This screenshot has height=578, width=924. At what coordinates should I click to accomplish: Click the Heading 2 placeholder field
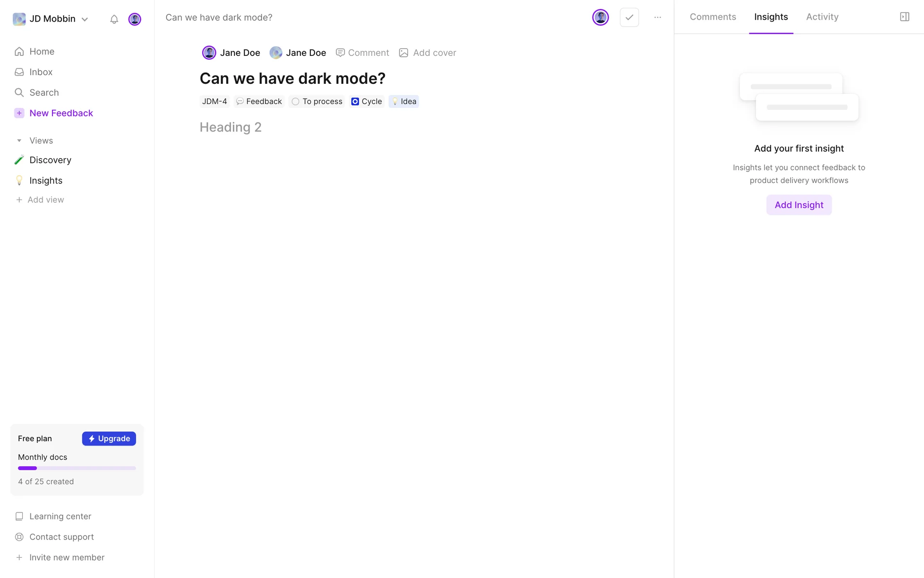click(231, 127)
